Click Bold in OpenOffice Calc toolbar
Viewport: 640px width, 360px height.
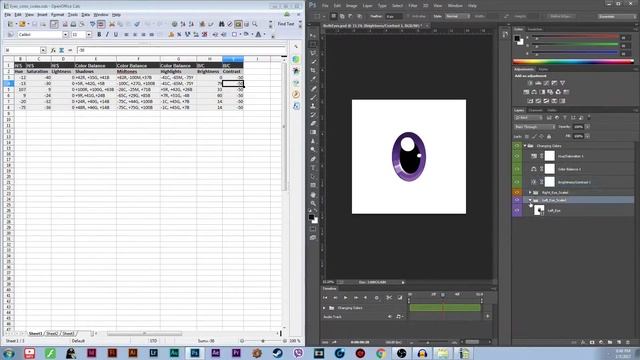pos(99,35)
